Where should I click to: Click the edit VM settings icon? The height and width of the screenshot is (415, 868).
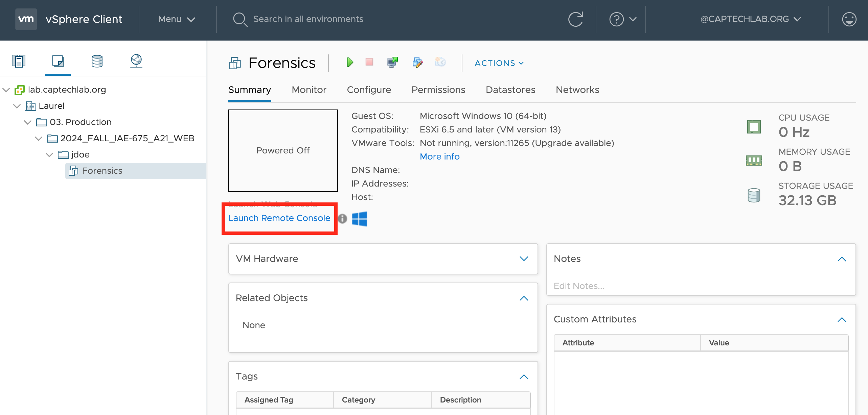point(417,62)
